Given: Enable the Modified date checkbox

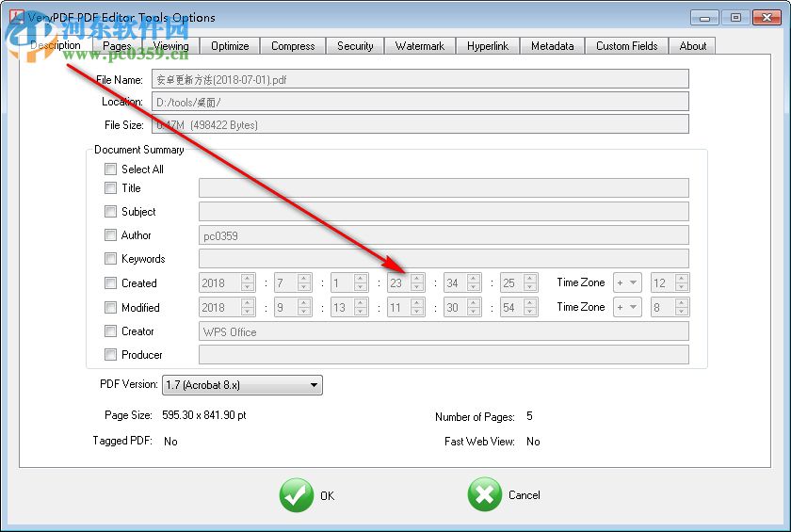Looking at the screenshot, I should click(110, 307).
